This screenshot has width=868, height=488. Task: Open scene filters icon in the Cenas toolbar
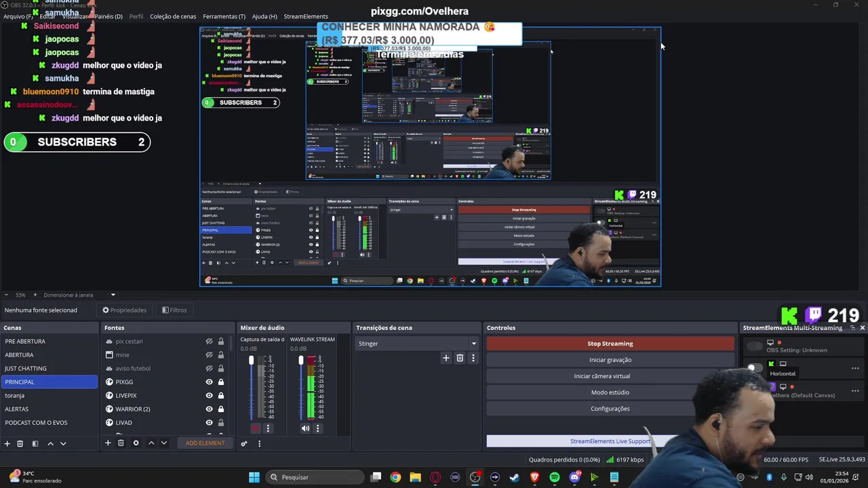click(35, 443)
